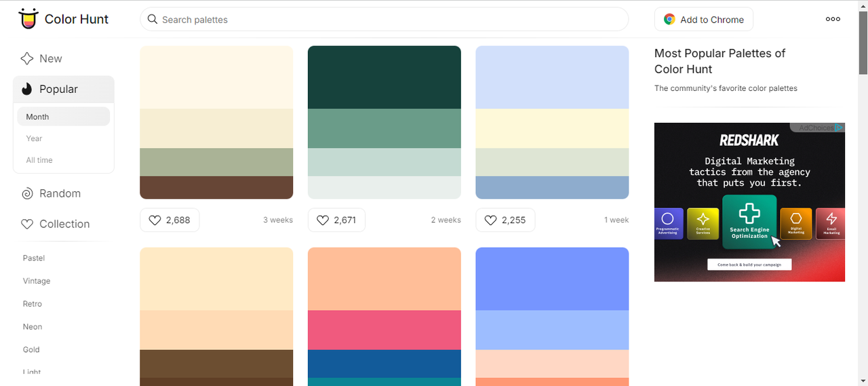
Task: Click the "Come back & build your campaign" ad button
Action: click(749, 265)
